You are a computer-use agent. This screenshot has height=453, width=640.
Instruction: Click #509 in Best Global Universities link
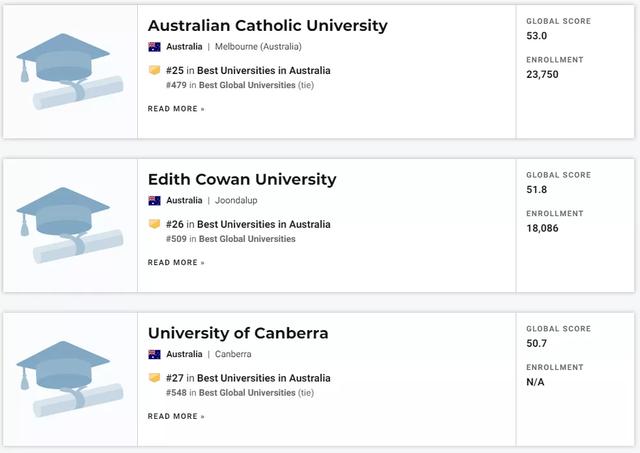click(231, 239)
